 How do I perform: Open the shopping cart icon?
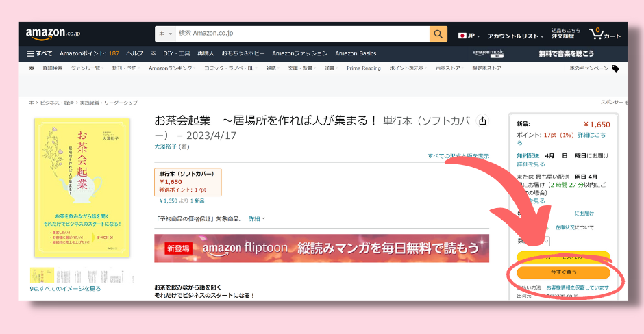(x=604, y=34)
